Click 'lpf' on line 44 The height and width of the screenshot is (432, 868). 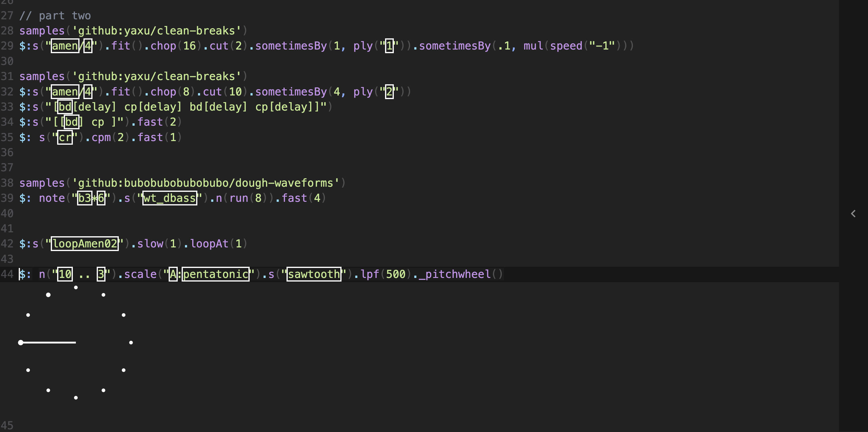point(370,274)
